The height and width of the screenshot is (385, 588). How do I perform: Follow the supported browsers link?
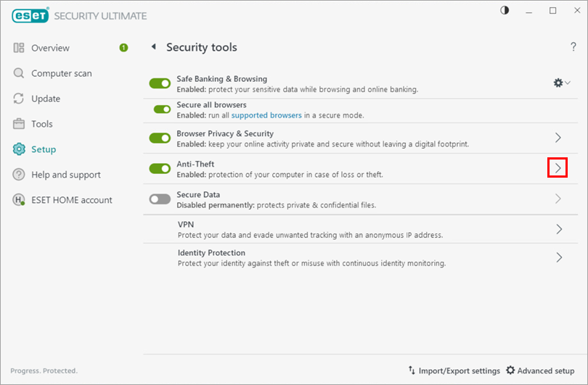click(266, 115)
